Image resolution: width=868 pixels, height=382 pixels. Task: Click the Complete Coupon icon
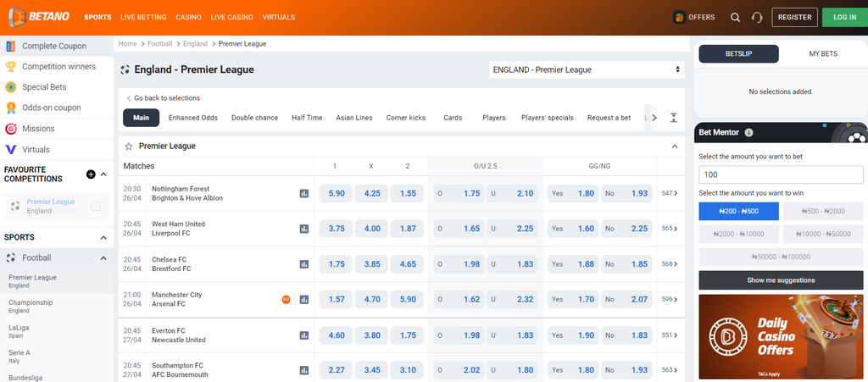click(x=10, y=46)
